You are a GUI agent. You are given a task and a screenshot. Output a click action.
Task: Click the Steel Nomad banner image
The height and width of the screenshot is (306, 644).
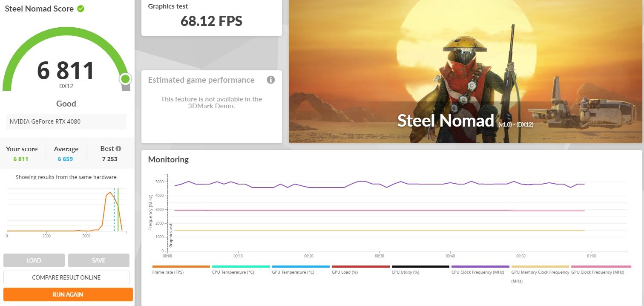465,72
